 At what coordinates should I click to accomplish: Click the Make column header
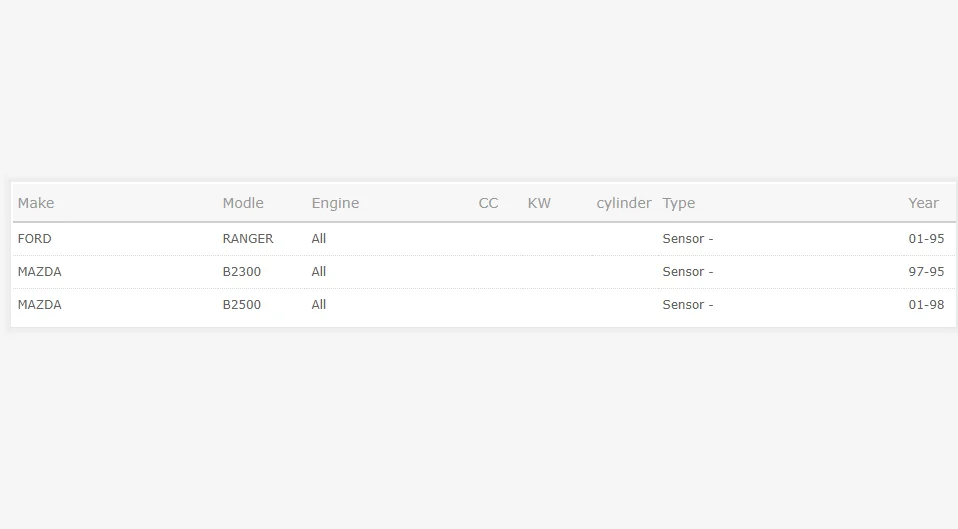36,203
